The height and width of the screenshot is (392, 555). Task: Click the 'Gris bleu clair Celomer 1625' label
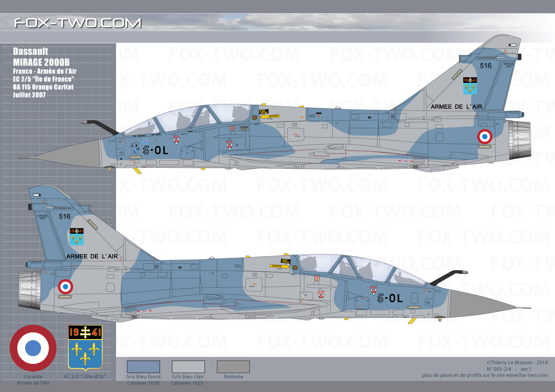187,380
